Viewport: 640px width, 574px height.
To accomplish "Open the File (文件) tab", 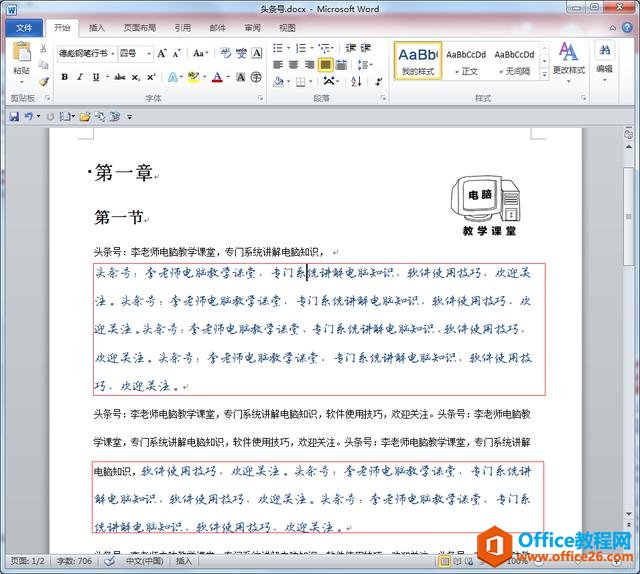I will point(24,28).
